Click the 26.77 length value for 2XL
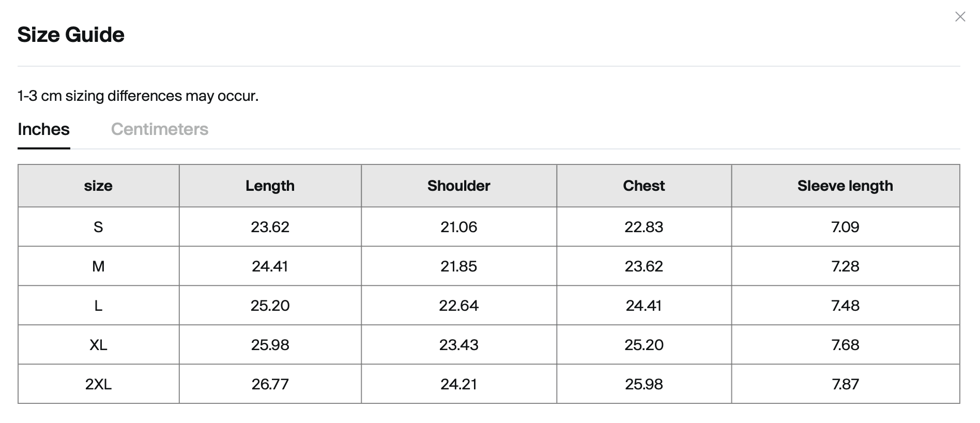Image resolution: width=980 pixels, height=423 pixels. [270, 384]
